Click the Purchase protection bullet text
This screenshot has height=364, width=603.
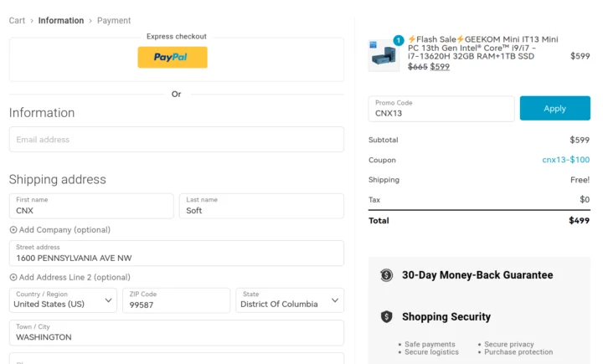[x=518, y=352]
